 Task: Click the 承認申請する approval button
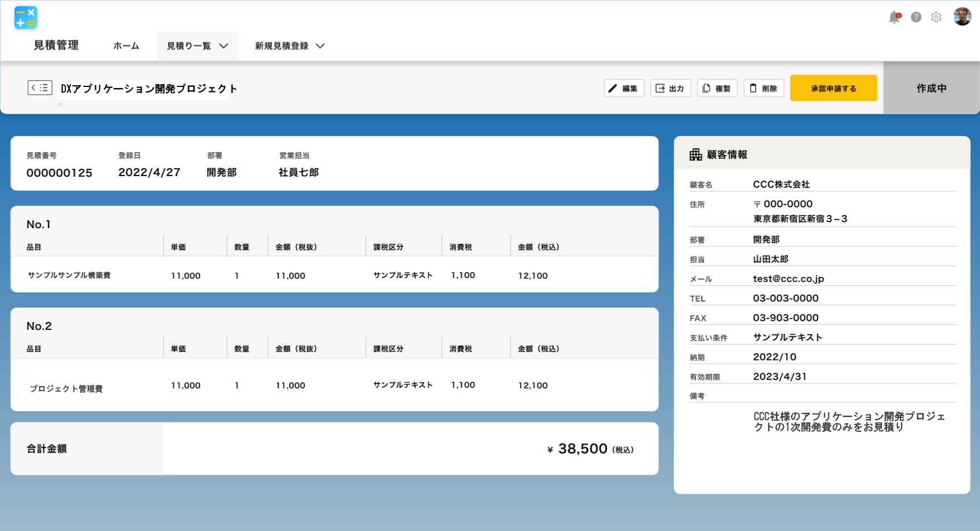point(833,88)
